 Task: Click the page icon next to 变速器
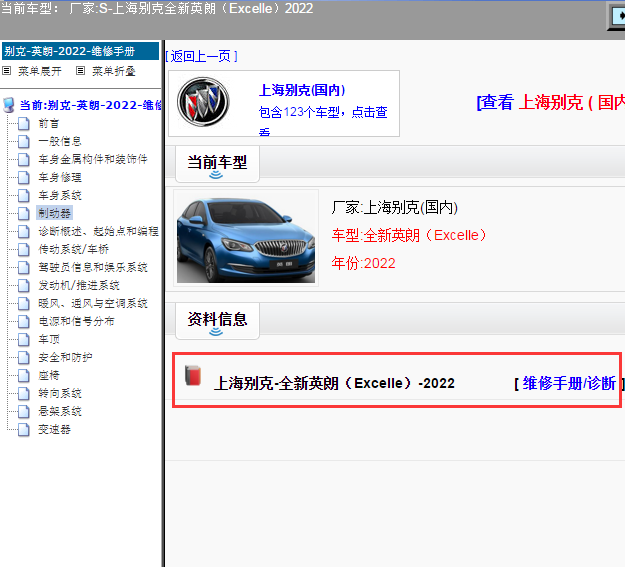click(x=24, y=430)
